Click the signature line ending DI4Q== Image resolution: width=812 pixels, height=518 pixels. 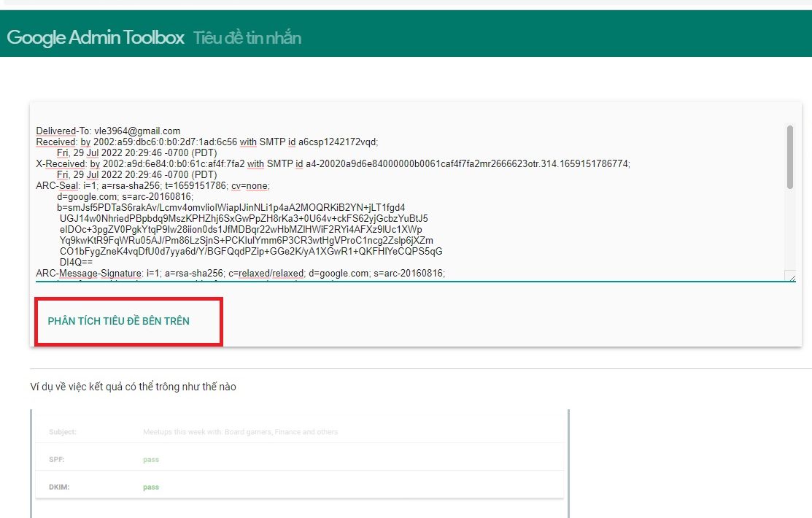click(76, 262)
